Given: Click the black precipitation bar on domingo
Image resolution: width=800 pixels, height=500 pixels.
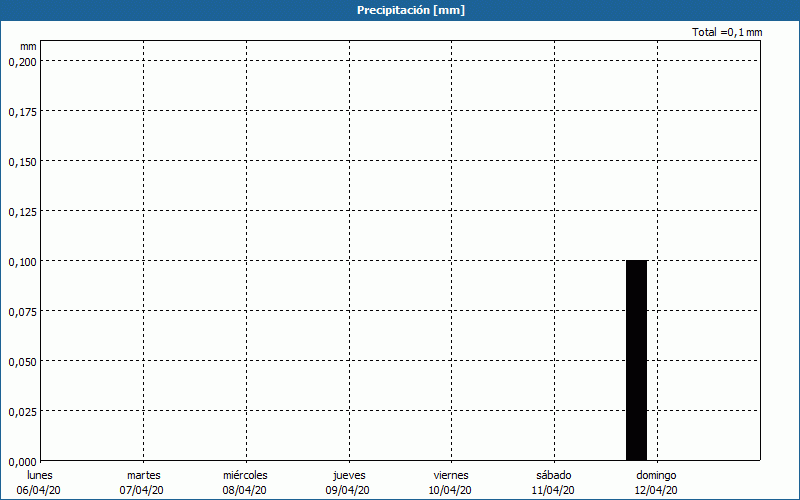Looking at the screenshot, I should click(x=636, y=360).
